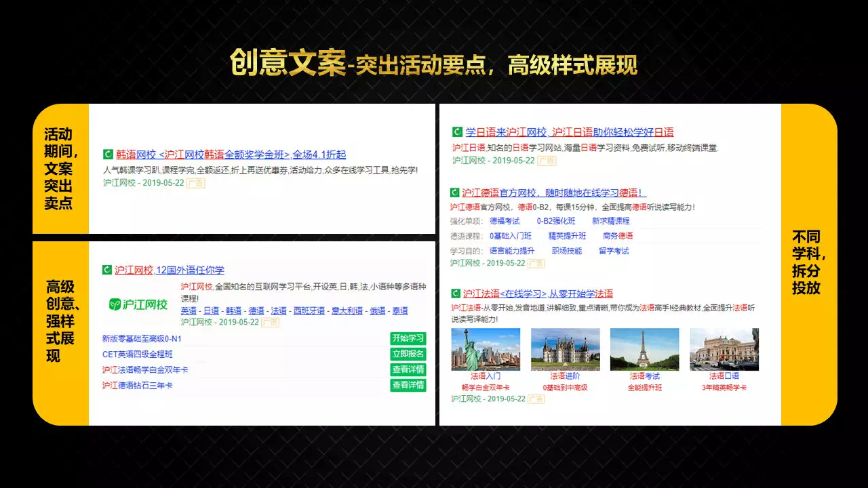Click the 新求精课程 sublink
The width and height of the screenshot is (868, 488).
[610, 221]
